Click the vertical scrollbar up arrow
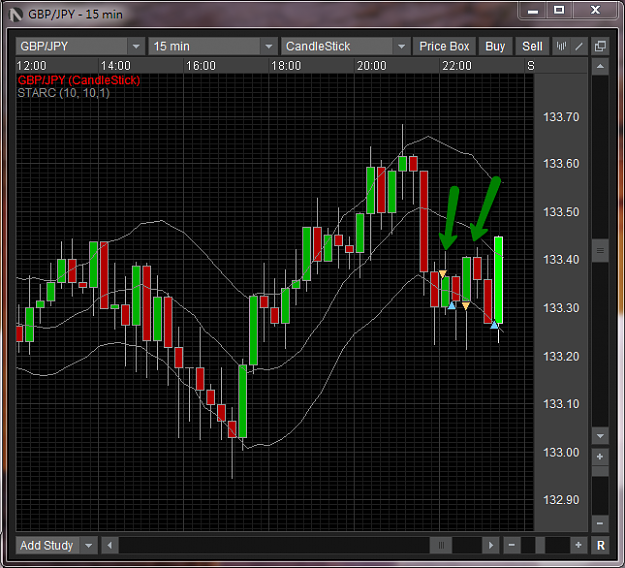 point(600,66)
